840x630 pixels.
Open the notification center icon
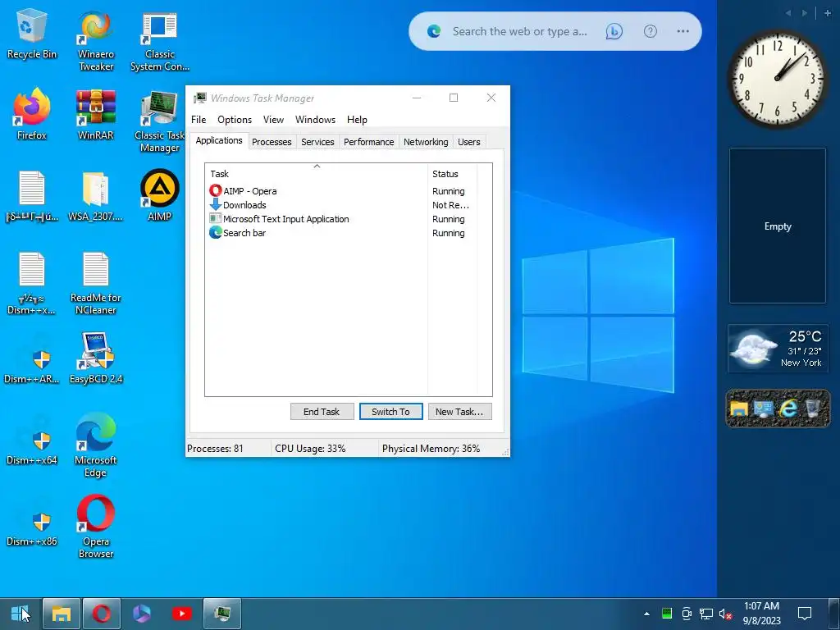[804, 614]
